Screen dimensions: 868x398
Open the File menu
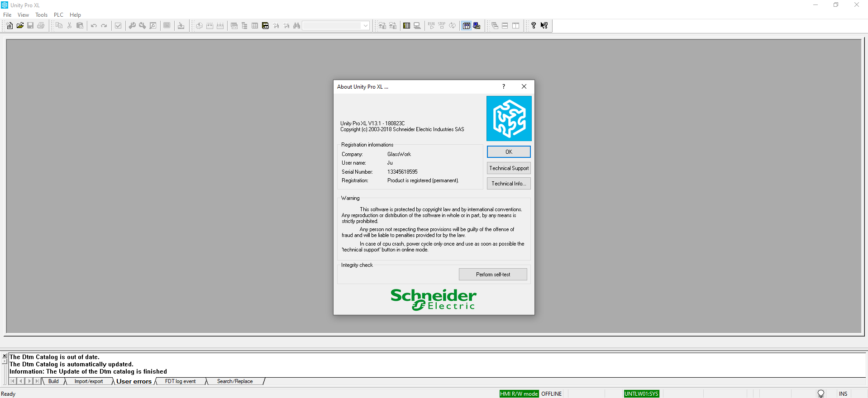7,15
